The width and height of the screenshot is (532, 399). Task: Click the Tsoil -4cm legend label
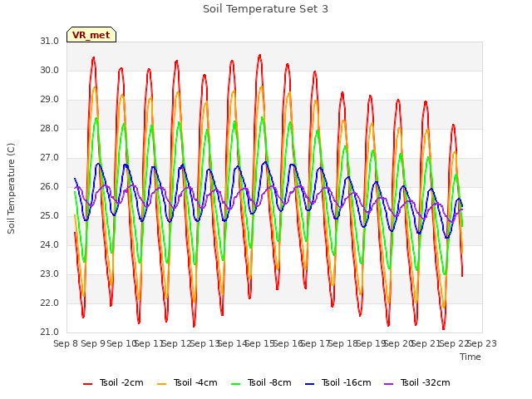point(195,382)
